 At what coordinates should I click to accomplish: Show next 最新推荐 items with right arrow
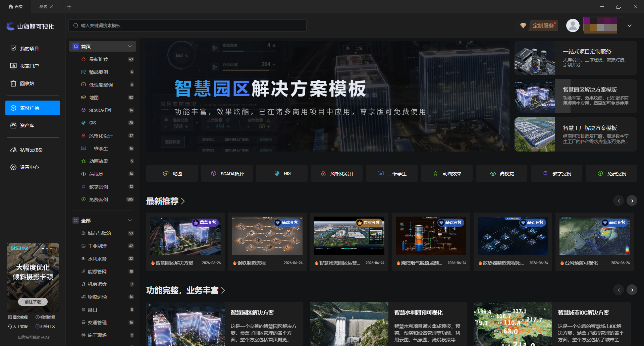tap(632, 201)
